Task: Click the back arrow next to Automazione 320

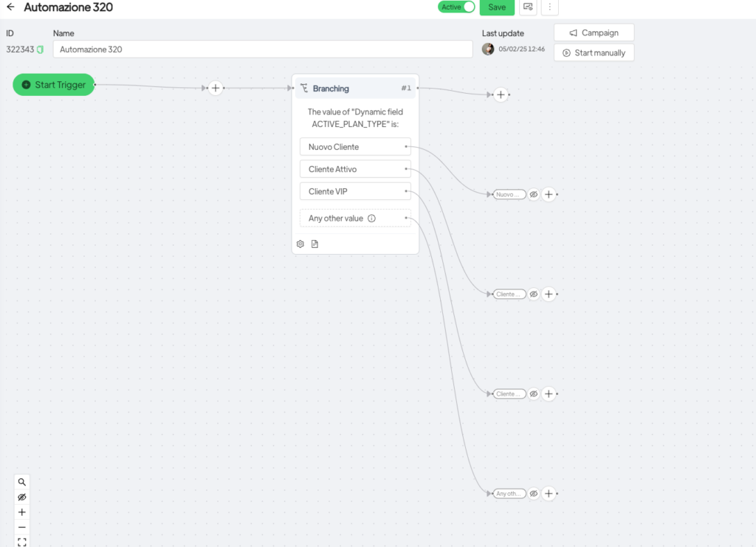Action: 10,7
